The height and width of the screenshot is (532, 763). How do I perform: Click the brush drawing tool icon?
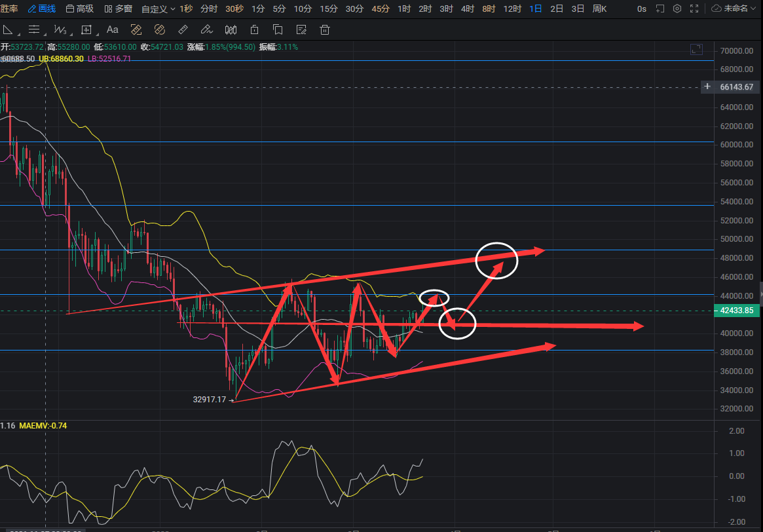point(207,29)
